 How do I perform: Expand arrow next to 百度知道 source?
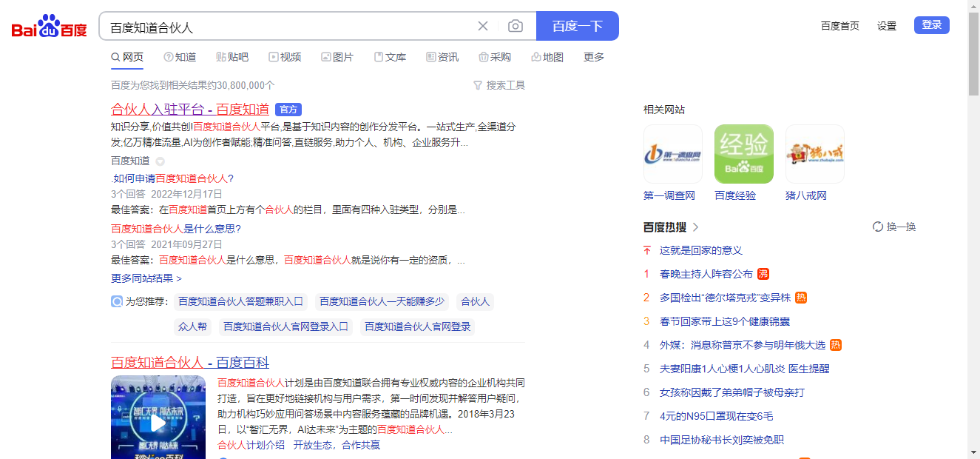tap(160, 161)
